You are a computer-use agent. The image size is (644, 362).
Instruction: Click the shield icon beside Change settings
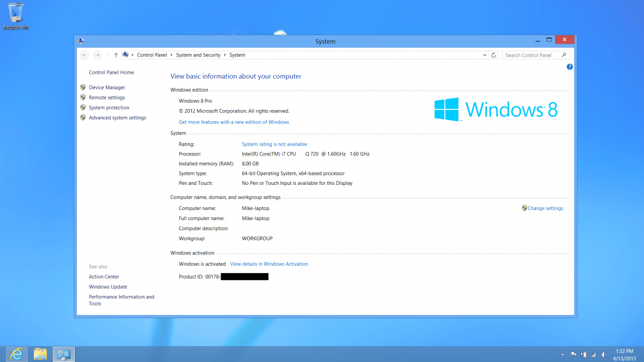point(524,208)
